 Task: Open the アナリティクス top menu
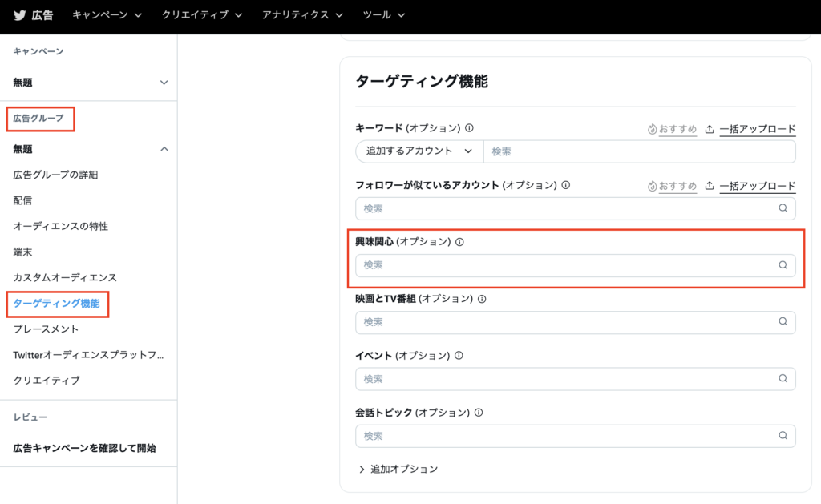tap(302, 15)
